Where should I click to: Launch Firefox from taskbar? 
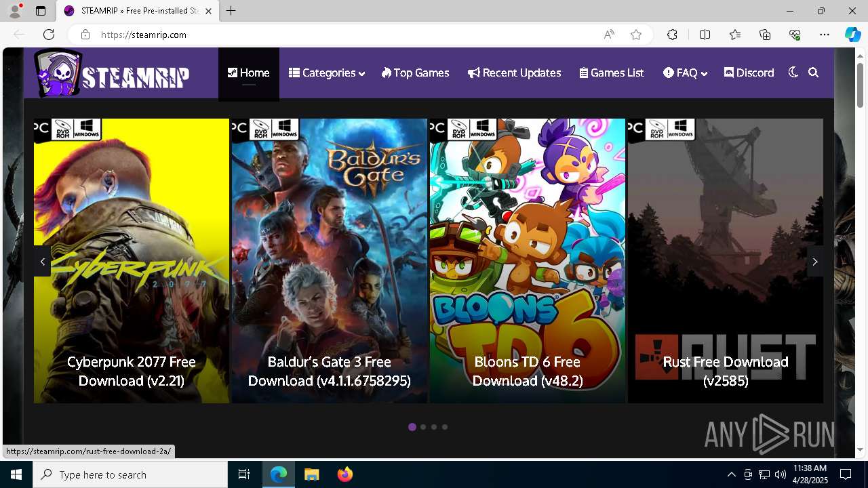tap(345, 474)
